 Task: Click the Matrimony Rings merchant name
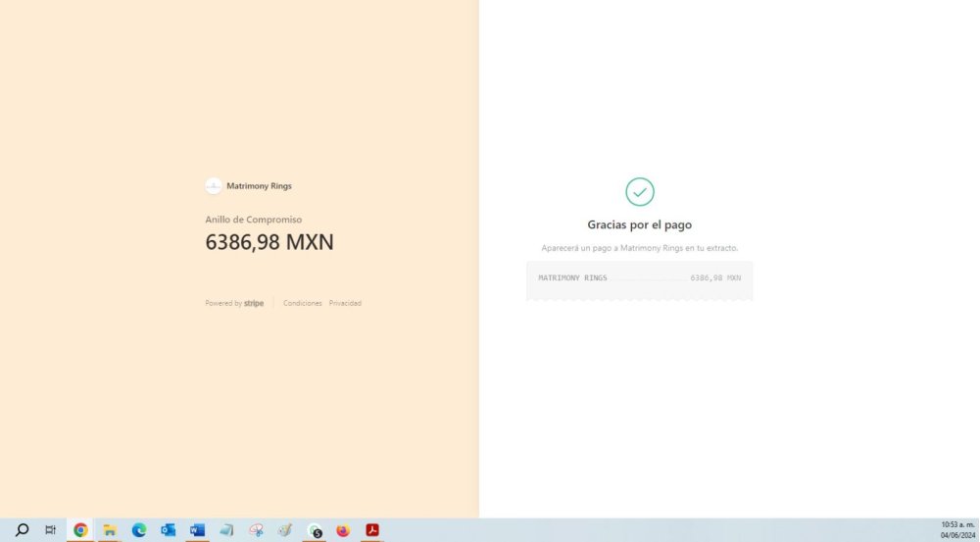coord(260,185)
